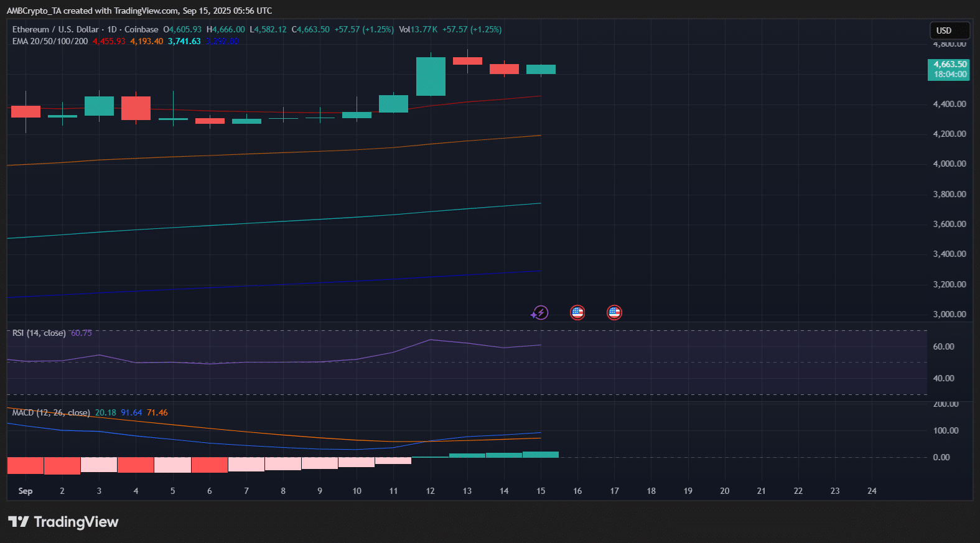Open the US flag event above date 16
This screenshot has width=980, height=543.
(577, 312)
